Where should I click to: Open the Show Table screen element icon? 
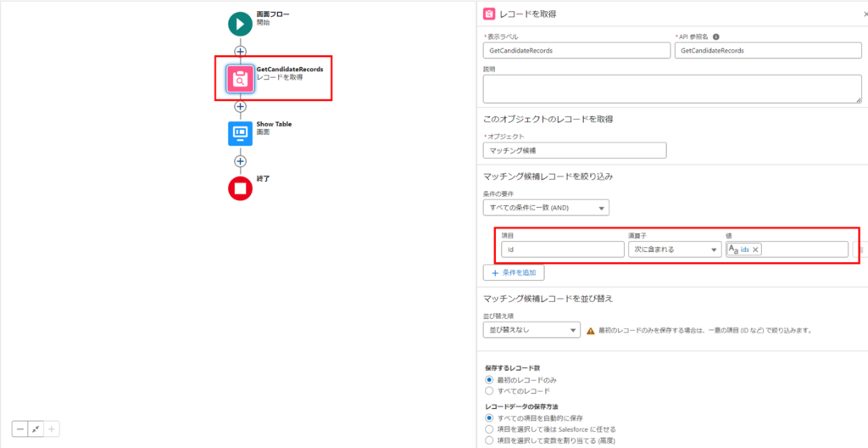(240, 133)
